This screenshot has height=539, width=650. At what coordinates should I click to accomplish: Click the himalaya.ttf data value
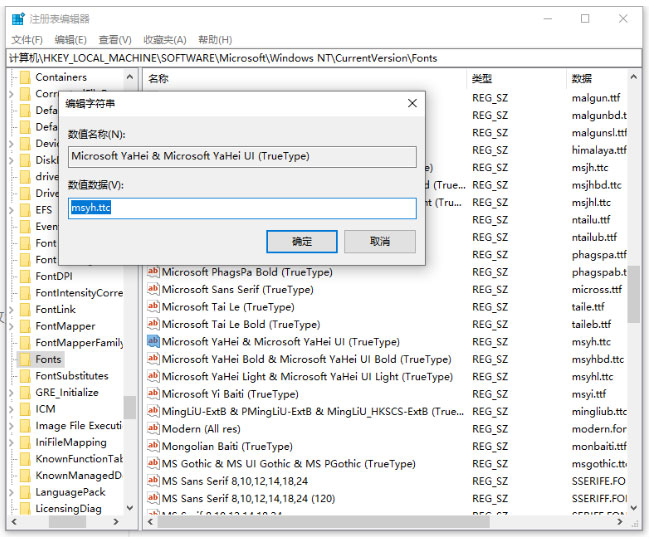click(x=599, y=150)
